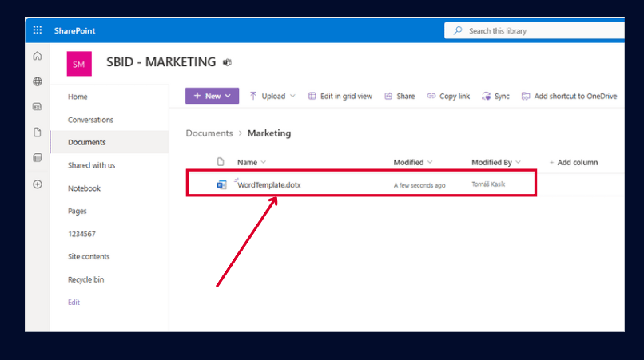Click the Teams icon beside the site title
The width and height of the screenshot is (644, 360).
click(x=227, y=62)
